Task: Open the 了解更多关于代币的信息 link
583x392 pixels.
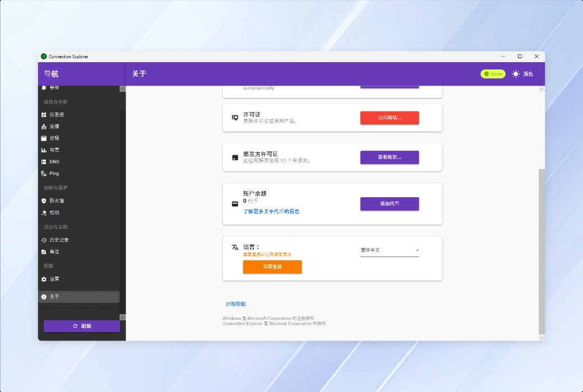Action: click(x=271, y=212)
